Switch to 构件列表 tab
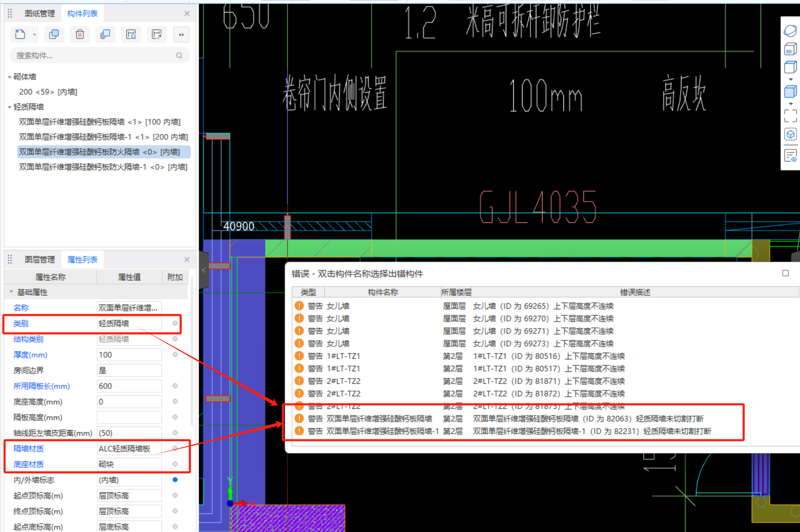Viewport: 800px width, 532px height. 82,13
